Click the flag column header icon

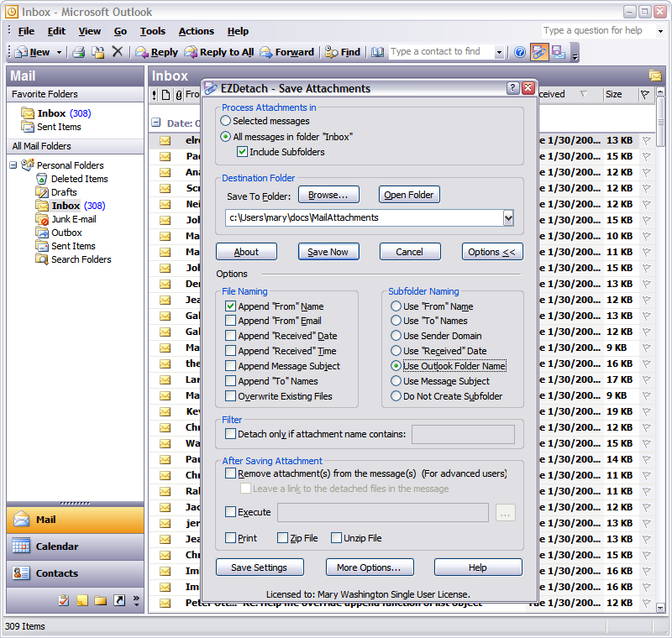(644, 94)
